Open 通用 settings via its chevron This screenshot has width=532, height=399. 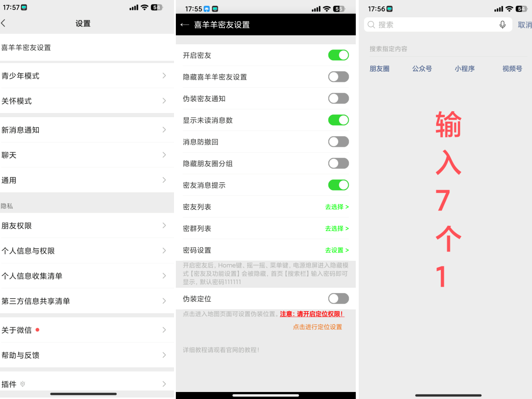(x=164, y=180)
